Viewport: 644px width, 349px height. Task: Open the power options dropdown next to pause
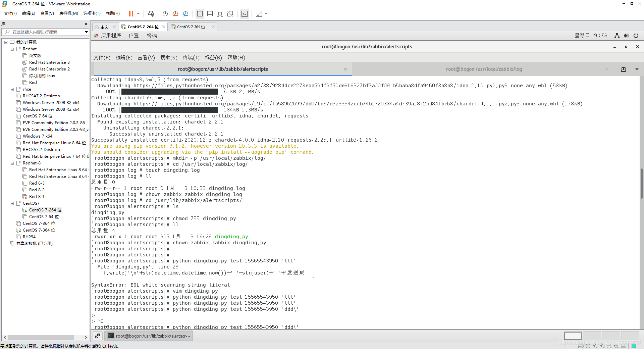(x=138, y=14)
